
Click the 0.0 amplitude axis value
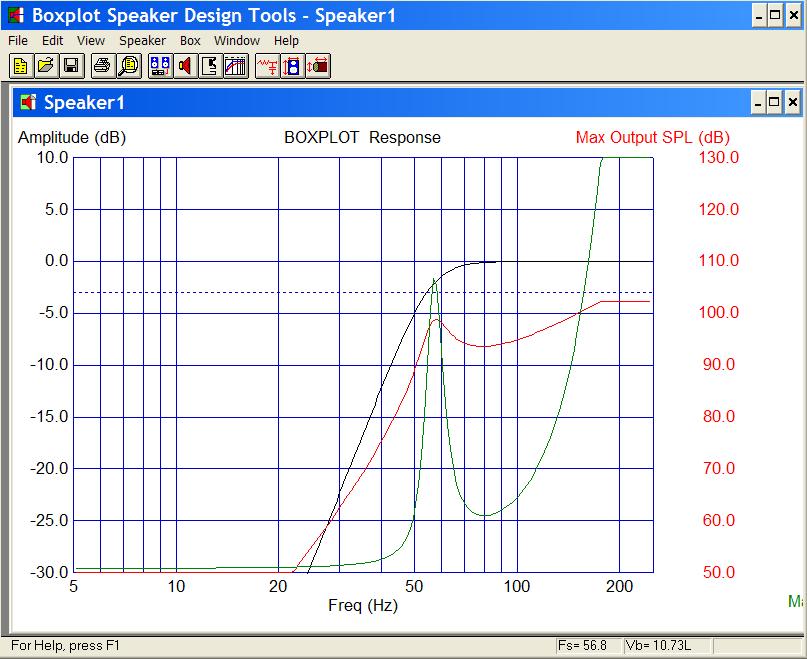click(57, 261)
